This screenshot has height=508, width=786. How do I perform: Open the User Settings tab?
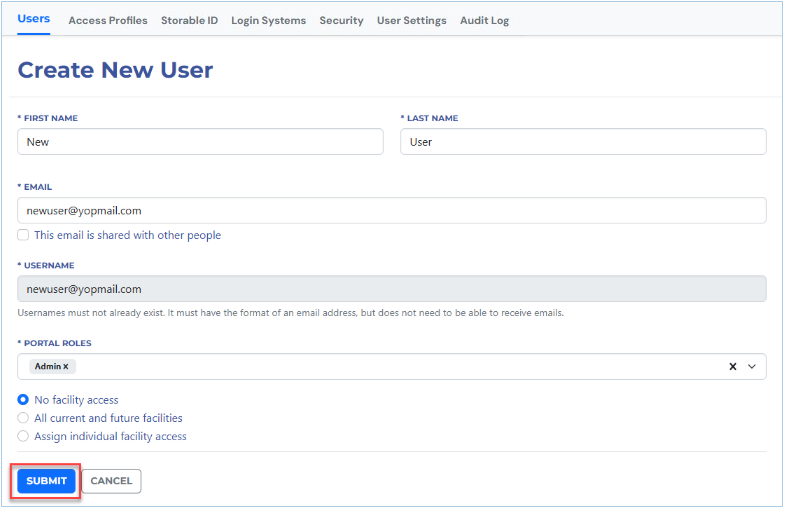(x=411, y=20)
